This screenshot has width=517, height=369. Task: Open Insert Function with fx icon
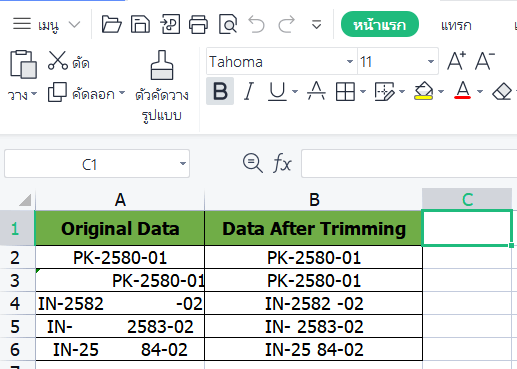pyautogui.click(x=282, y=163)
